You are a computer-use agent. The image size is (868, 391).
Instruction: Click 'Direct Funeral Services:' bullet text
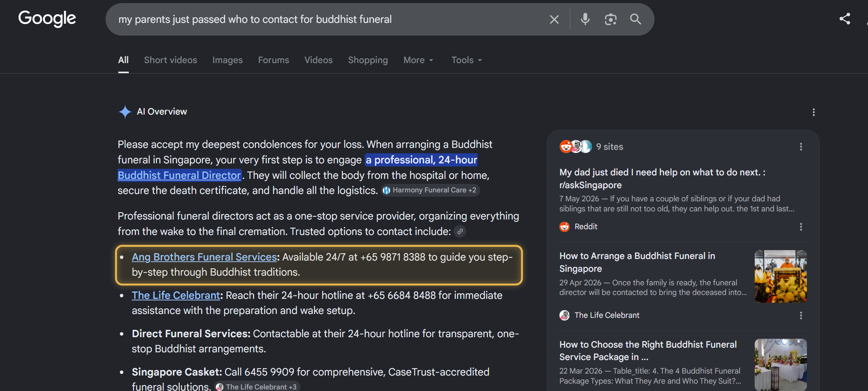(191, 334)
